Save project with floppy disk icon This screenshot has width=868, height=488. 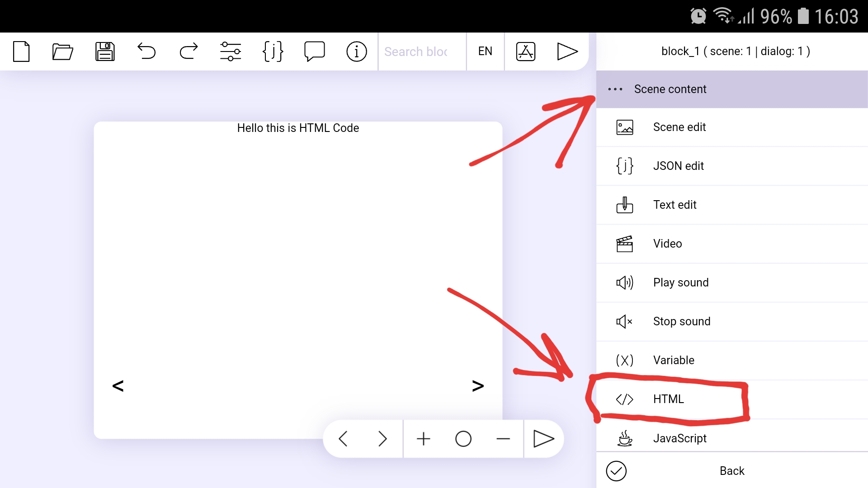point(104,52)
